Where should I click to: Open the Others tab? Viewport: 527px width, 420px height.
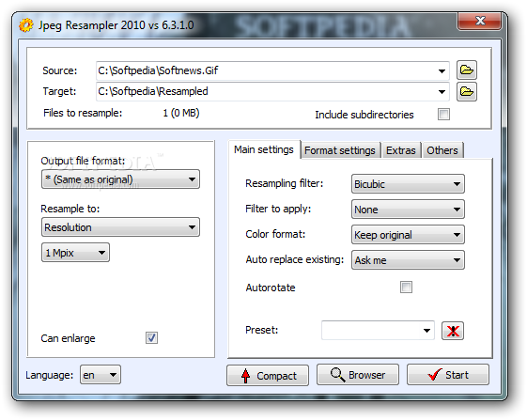(x=442, y=150)
